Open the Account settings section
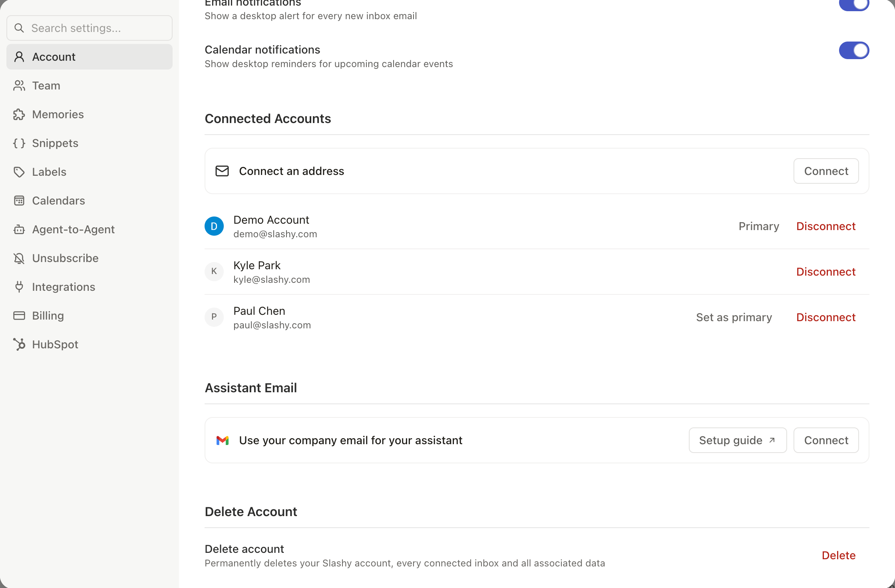The width and height of the screenshot is (895, 588). click(x=89, y=57)
